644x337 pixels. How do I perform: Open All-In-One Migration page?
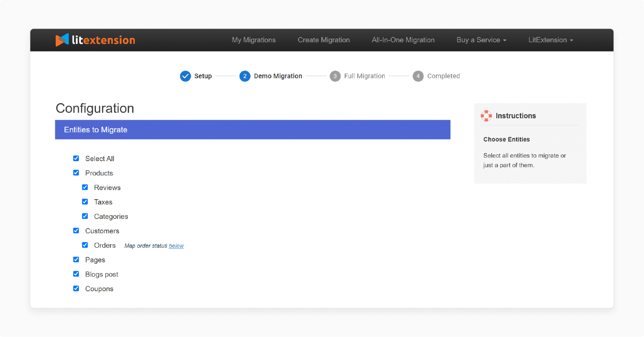403,40
